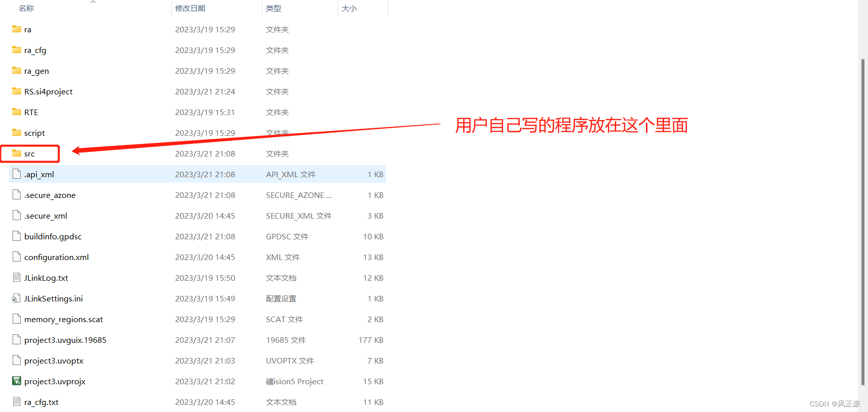
Task: Select the buildinfo.gpdsc file name
Action: point(53,237)
